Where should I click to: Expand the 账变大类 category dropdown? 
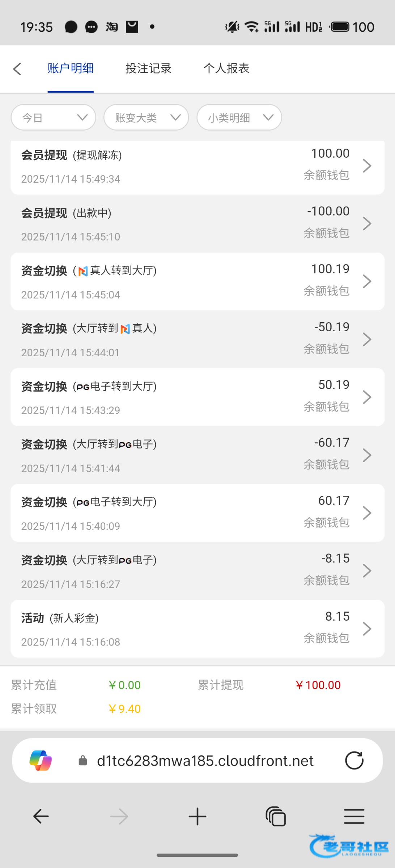tap(146, 117)
